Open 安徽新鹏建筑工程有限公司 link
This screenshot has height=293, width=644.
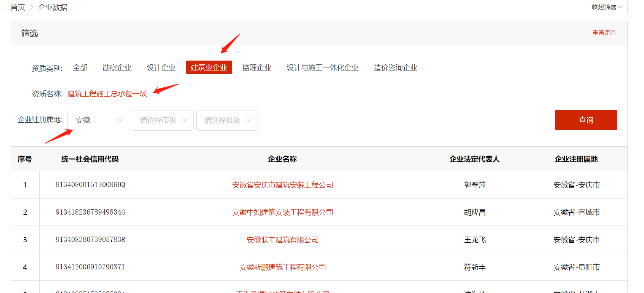coord(282,267)
